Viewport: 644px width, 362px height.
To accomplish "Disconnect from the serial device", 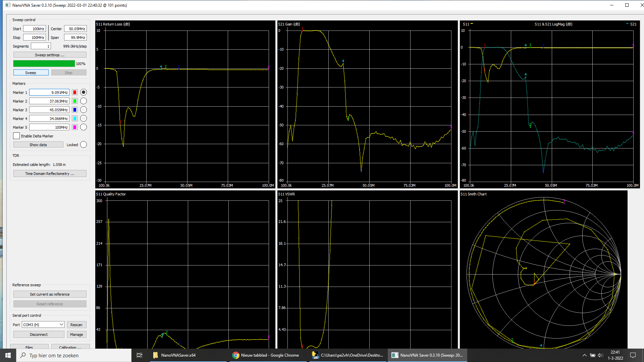I will coord(39,334).
